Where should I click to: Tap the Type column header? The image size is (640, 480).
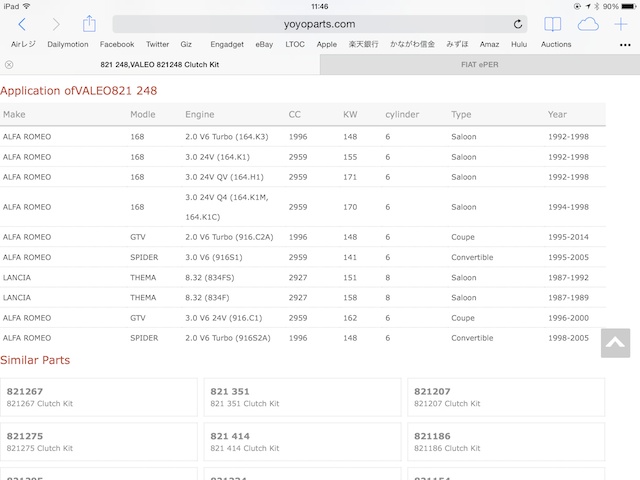461,115
